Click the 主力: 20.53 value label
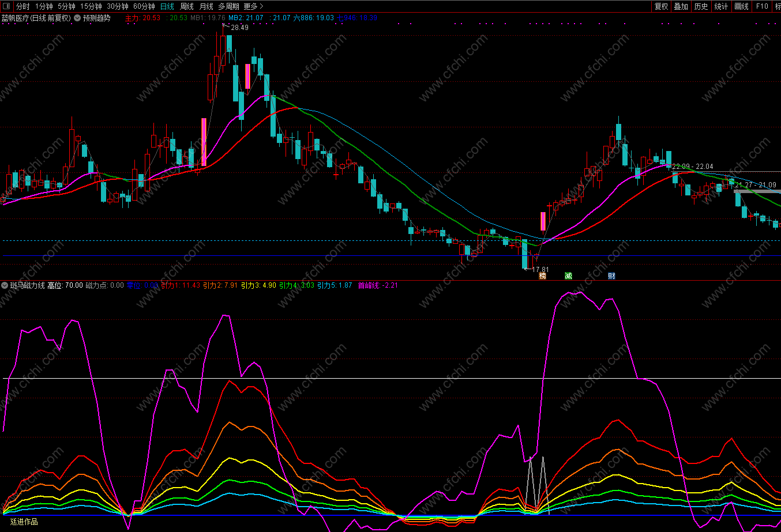Viewport: 781px width, 532px height. coord(142,18)
